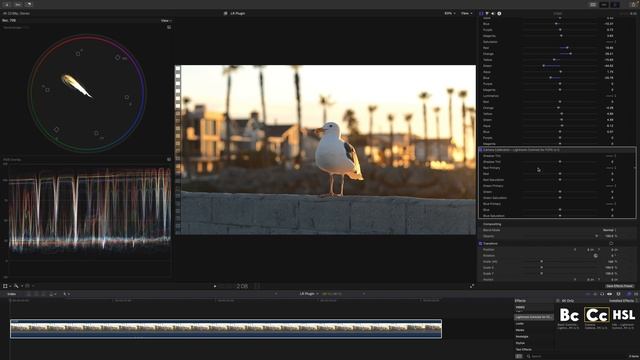
Task: Open the Audio inspector speaker icon
Action: 493,13
